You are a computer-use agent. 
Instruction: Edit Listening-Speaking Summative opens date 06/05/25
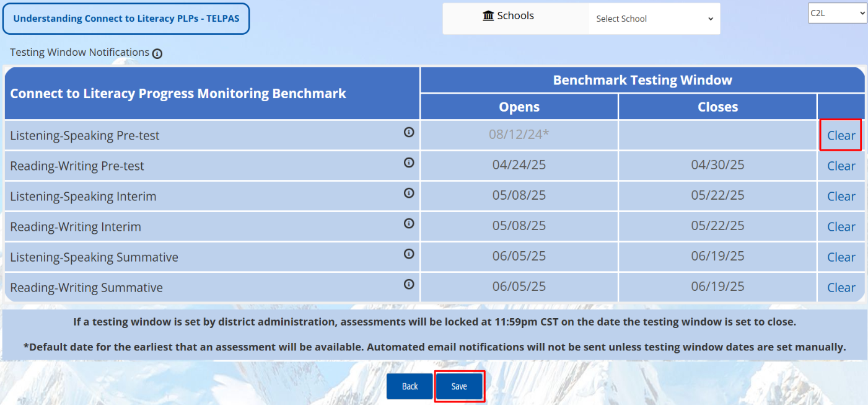point(519,257)
